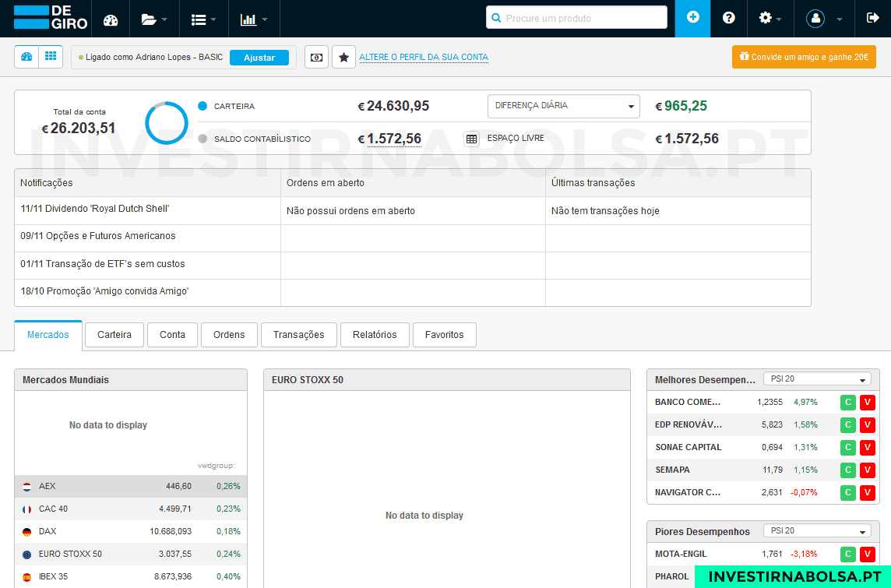Click the money deposit icon button

pyautogui.click(x=316, y=58)
